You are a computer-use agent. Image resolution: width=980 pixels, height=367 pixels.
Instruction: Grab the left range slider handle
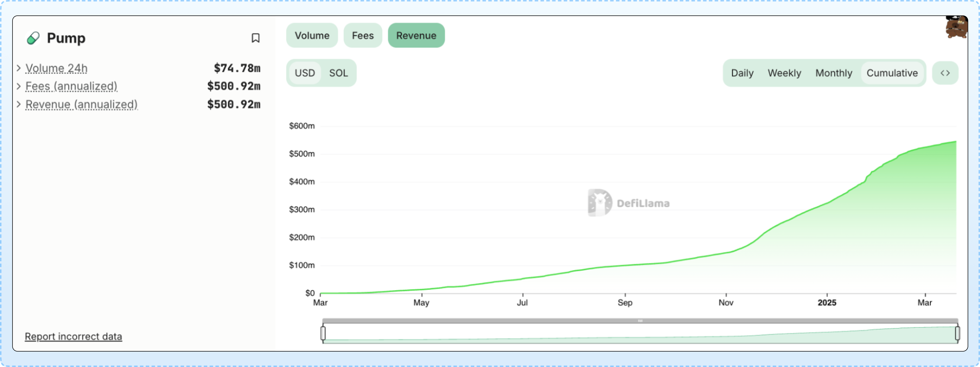[323, 333]
